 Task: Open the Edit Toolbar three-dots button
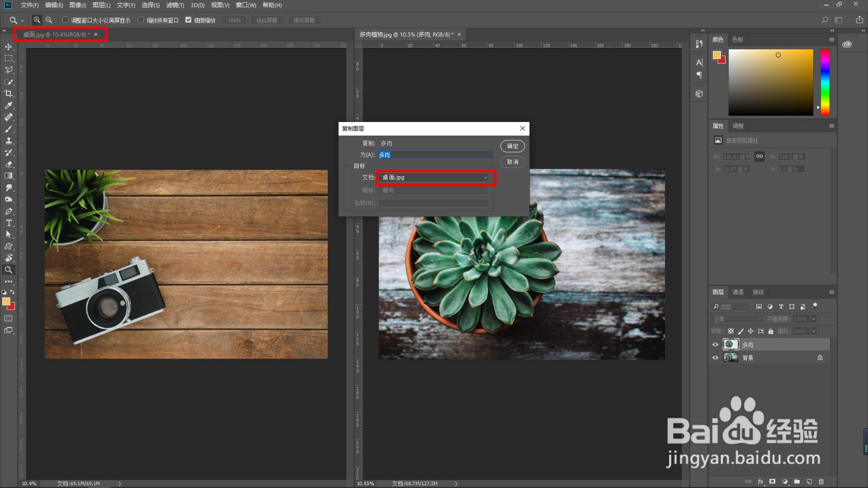tap(9, 281)
